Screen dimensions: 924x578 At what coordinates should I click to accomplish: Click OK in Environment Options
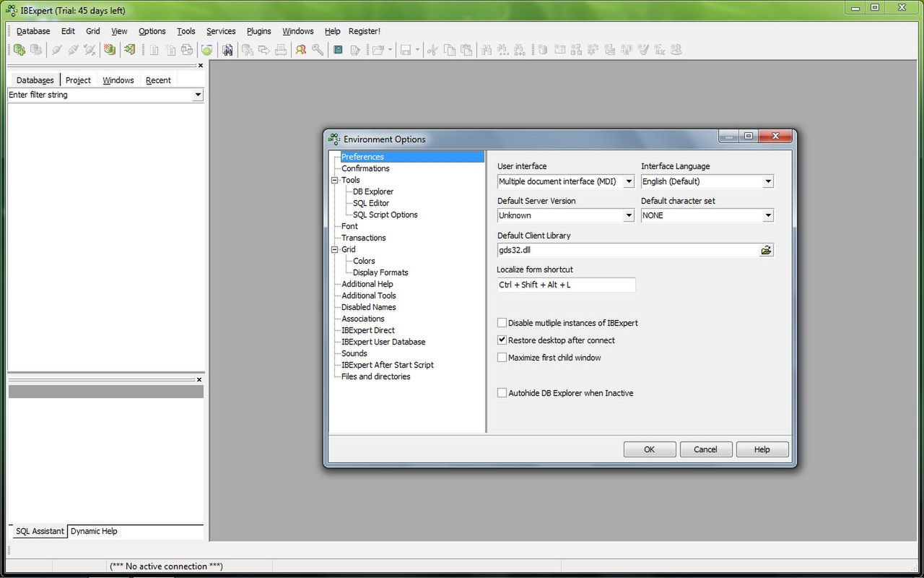(650, 449)
